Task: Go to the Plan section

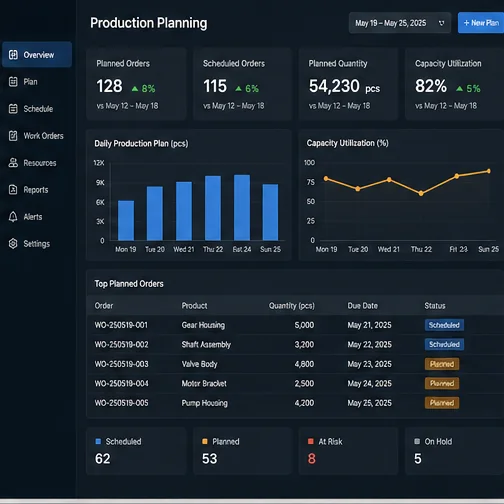Action: 30,82
